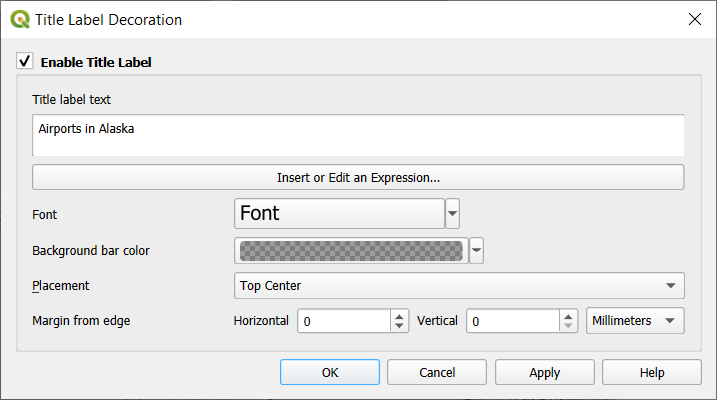This screenshot has width=717, height=400.
Task: Click the Horizontal margin input field
Action: 343,321
